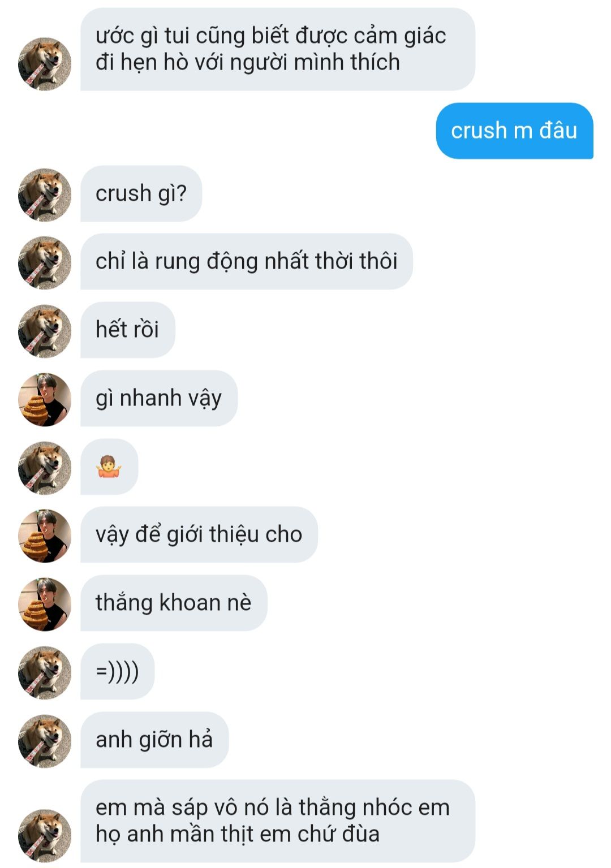
Task: Tap the Shiba avatar beside "crush gì?"
Action: point(45,195)
